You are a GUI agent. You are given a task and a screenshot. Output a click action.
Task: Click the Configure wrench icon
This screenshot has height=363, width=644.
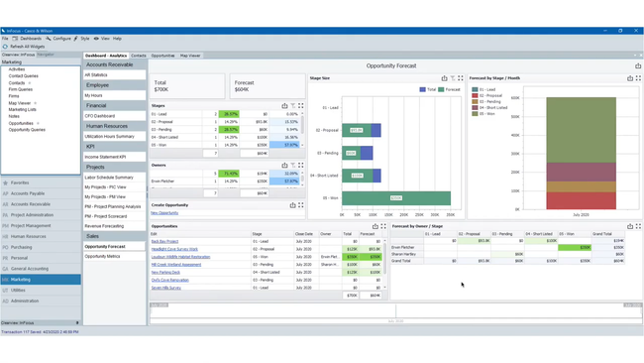coord(49,39)
